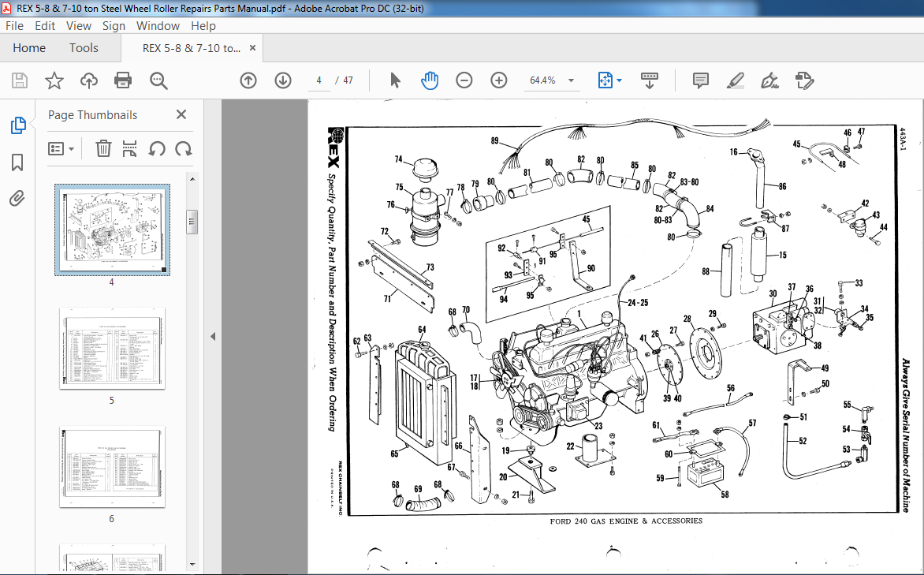Open Page Thumbnails sidebar icon

point(17,125)
